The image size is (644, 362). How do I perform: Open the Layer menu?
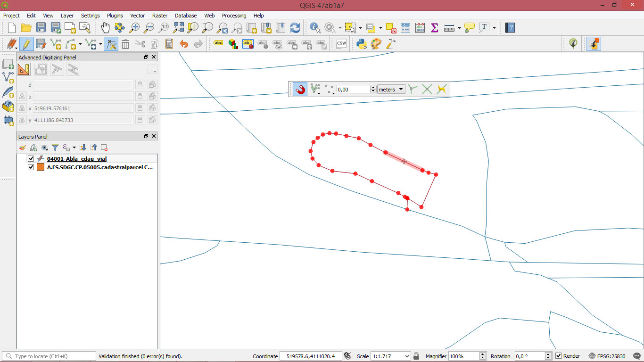click(x=67, y=16)
